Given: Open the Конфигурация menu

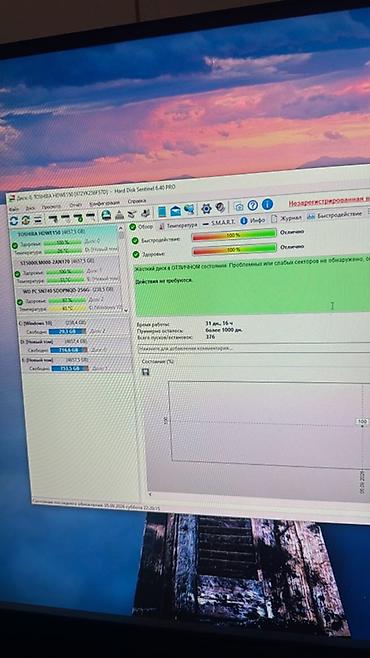Looking at the screenshot, I should [x=104, y=204].
